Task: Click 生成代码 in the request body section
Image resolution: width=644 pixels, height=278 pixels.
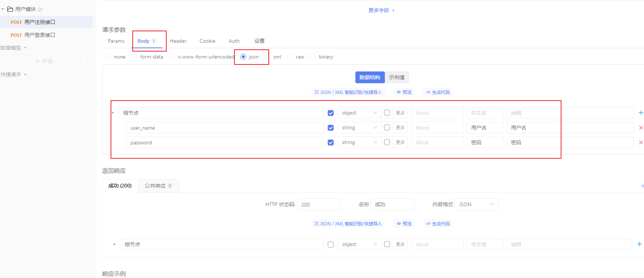Action: (438, 92)
